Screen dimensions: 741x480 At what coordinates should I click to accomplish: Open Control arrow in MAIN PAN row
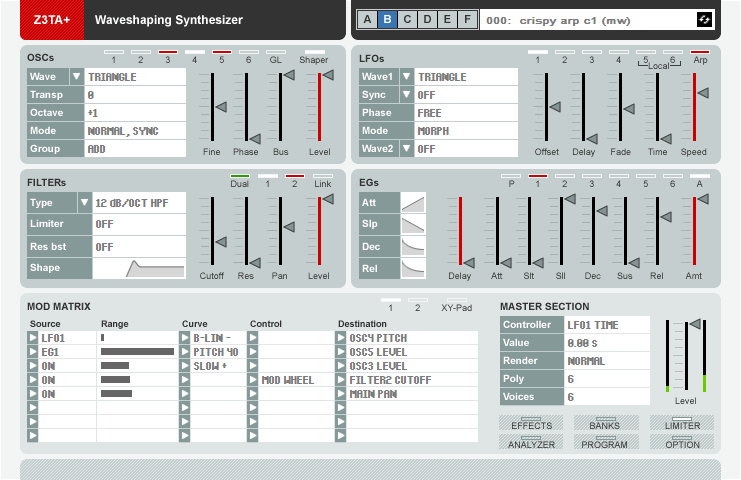(x=253, y=394)
